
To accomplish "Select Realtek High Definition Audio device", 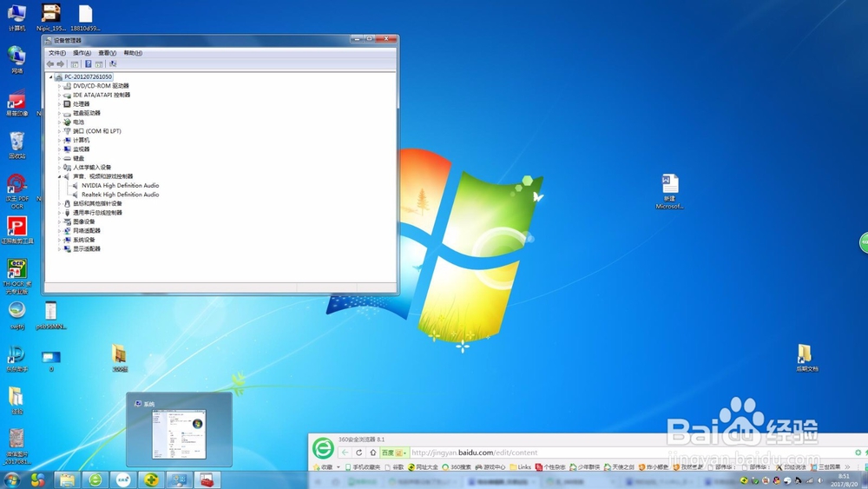I will click(x=120, y=195).
